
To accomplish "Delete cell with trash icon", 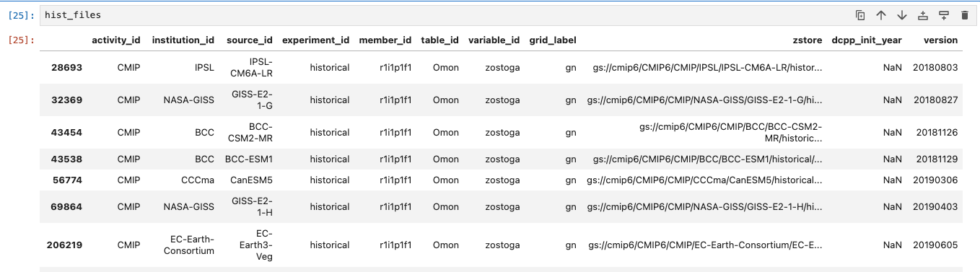I will (965, 15).
